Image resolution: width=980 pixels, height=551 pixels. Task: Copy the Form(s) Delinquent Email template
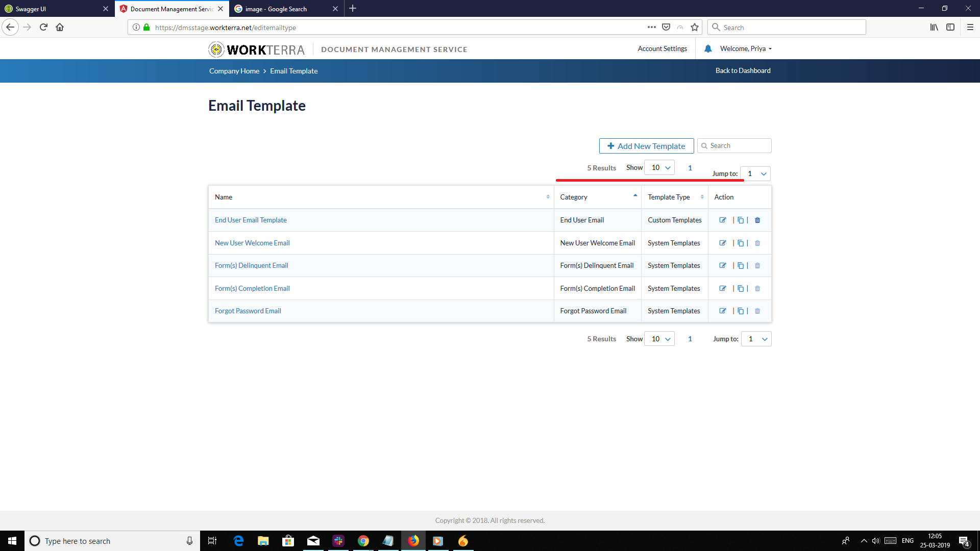(741, 265)
